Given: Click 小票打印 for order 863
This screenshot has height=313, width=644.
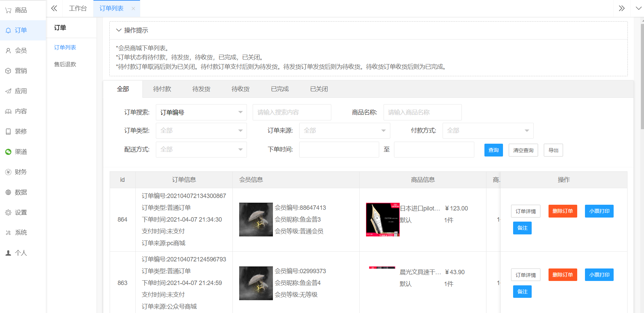Looking at the screenshot, I should pos(599,275).
